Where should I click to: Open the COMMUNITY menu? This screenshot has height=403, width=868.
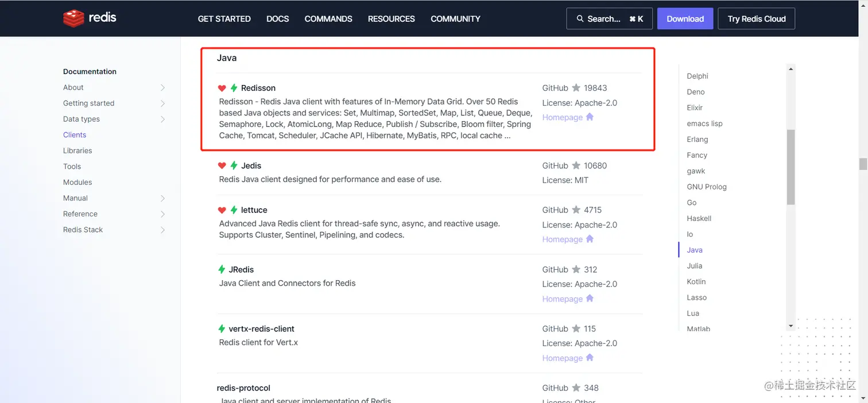[456, 19]
